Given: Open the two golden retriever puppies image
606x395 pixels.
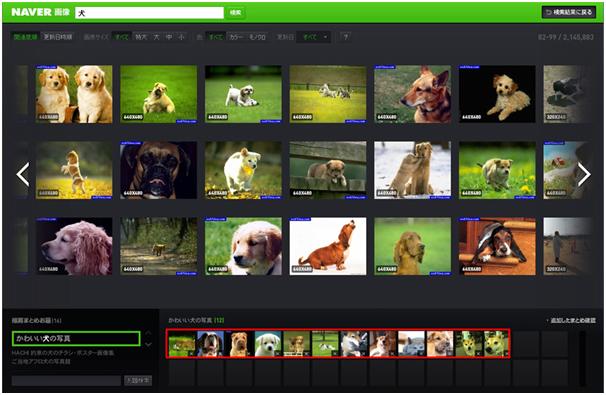Looking at the screenshot, I should click(74, 94).
